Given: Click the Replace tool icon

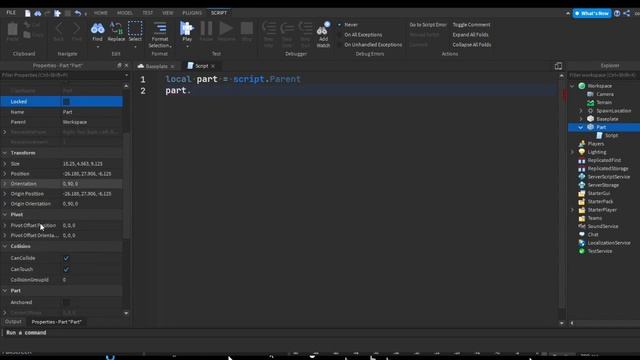Looking at the screenshot, I should (116, 29).
